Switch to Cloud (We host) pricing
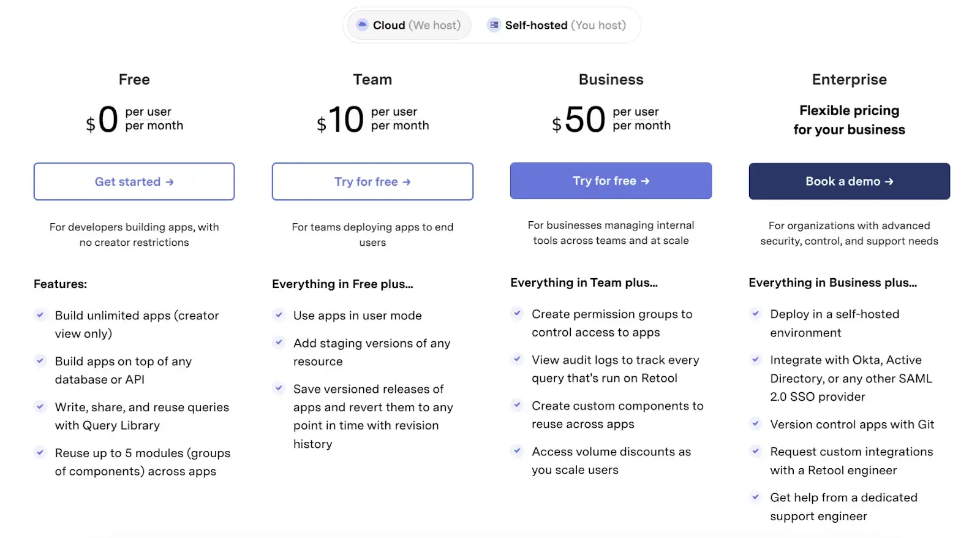 pos(409,25)
